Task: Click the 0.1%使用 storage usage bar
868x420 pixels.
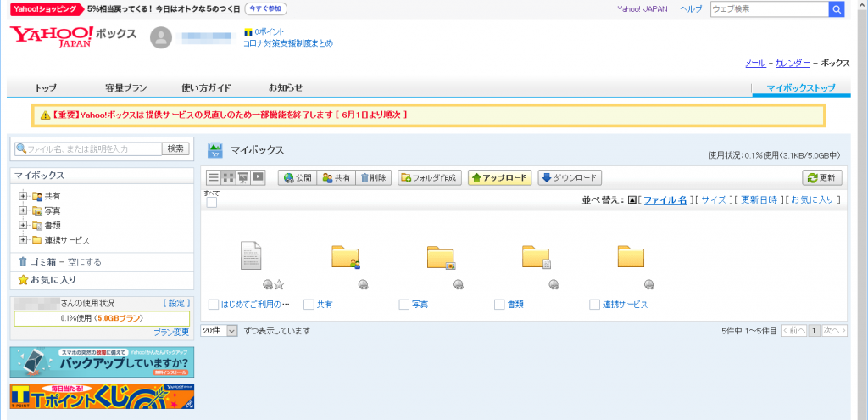Action: pyautogui.click(x=102, y=318)
